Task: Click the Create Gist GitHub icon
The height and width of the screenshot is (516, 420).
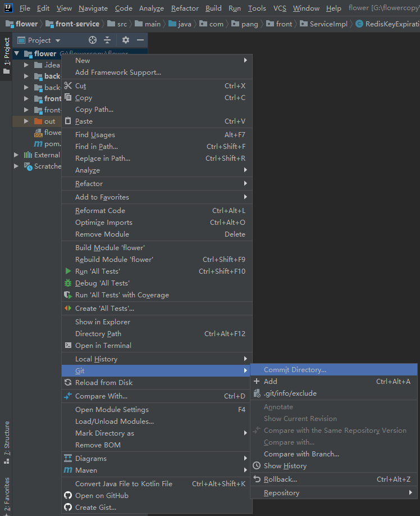Action: coord(68,507)
